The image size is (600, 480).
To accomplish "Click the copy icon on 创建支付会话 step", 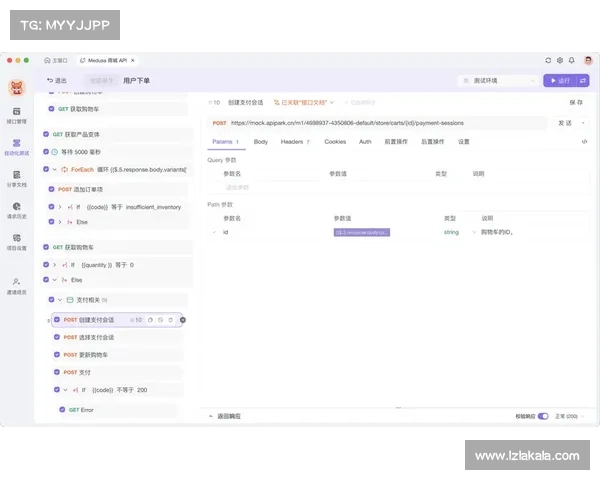I will (150, 320).
